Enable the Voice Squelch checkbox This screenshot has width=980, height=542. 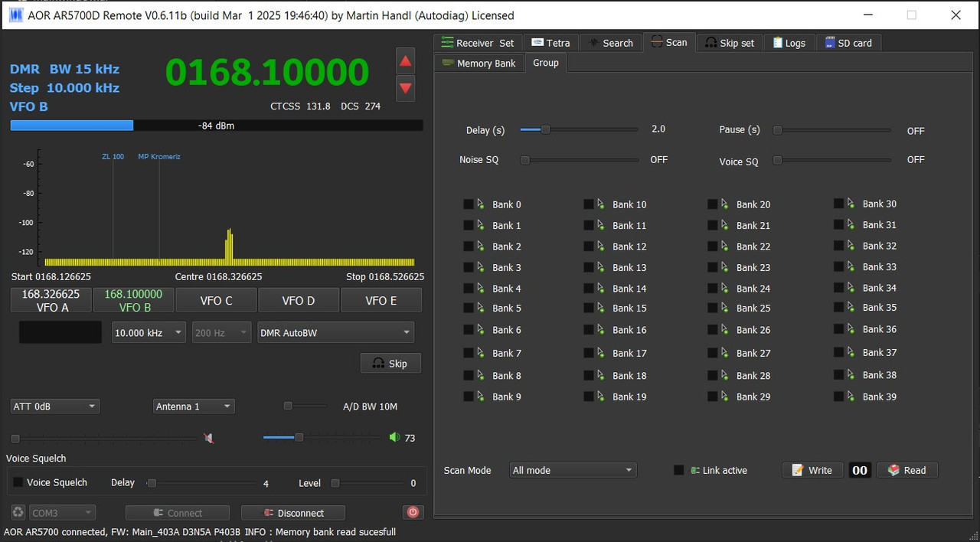coord(18,482)
